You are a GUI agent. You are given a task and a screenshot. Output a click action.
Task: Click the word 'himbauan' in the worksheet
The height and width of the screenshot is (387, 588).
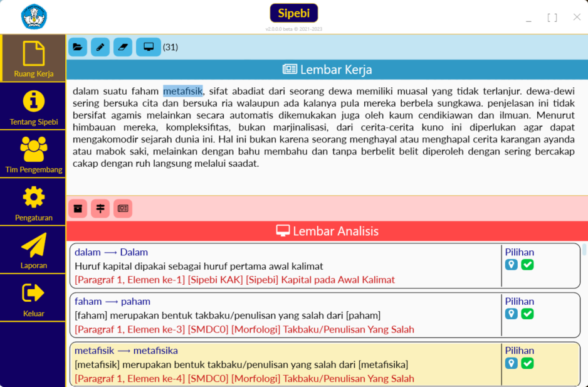pyautogui.click(x=95, y=127)
